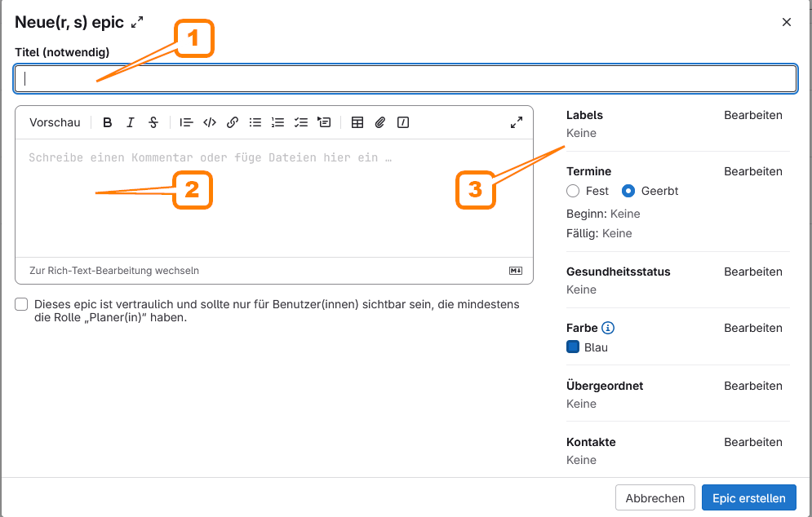Mark the epic as confidential
This screenshot has width=812, height=517.
[x=21, y=304]
